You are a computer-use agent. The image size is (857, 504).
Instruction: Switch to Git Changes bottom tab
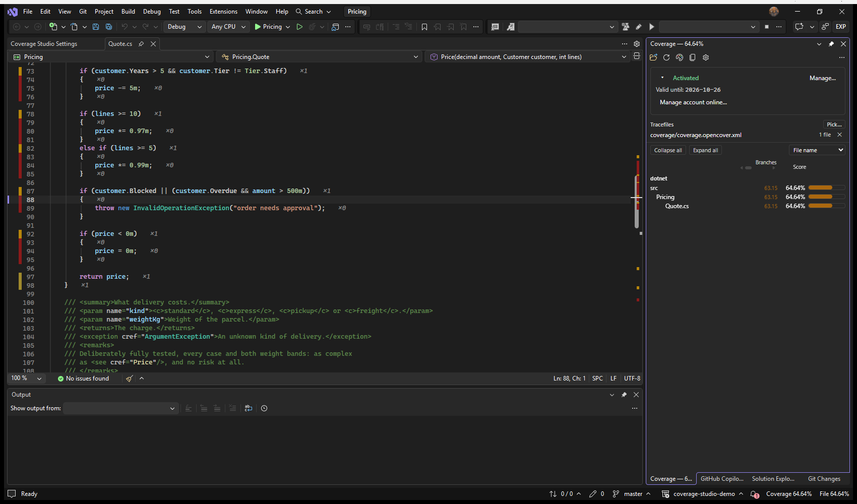824,479
